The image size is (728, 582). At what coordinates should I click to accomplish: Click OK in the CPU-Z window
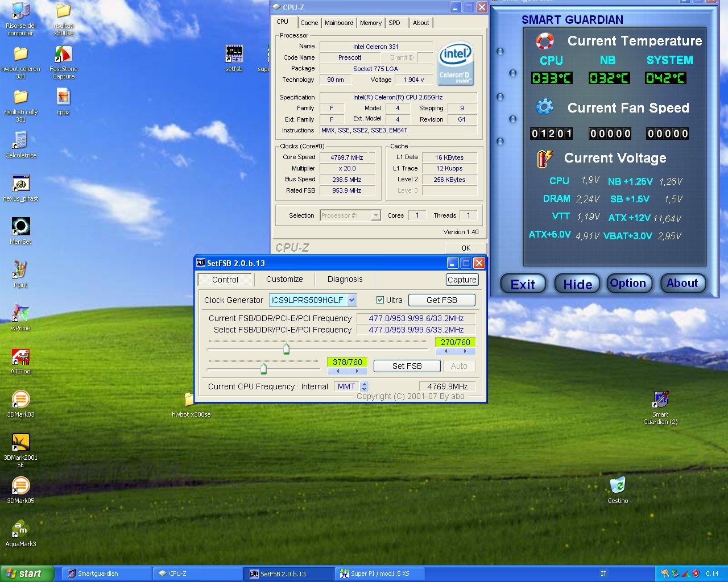click(x=466, y=248)
